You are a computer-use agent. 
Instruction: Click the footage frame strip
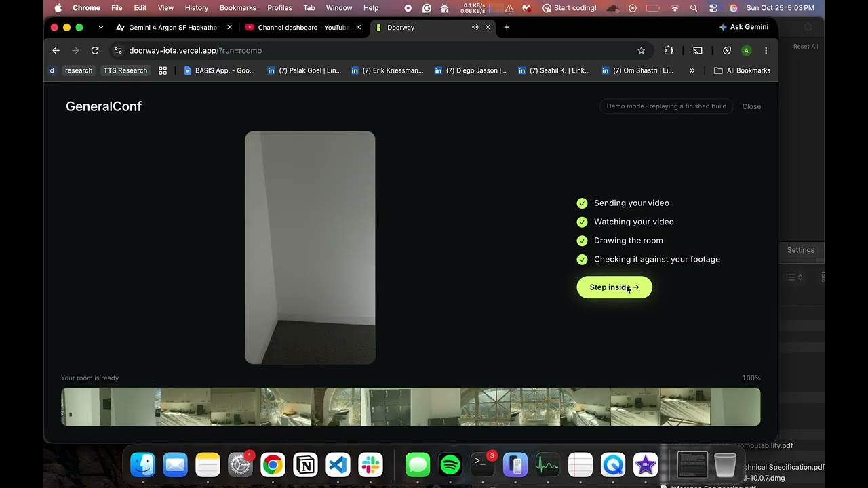pos(411,407)
